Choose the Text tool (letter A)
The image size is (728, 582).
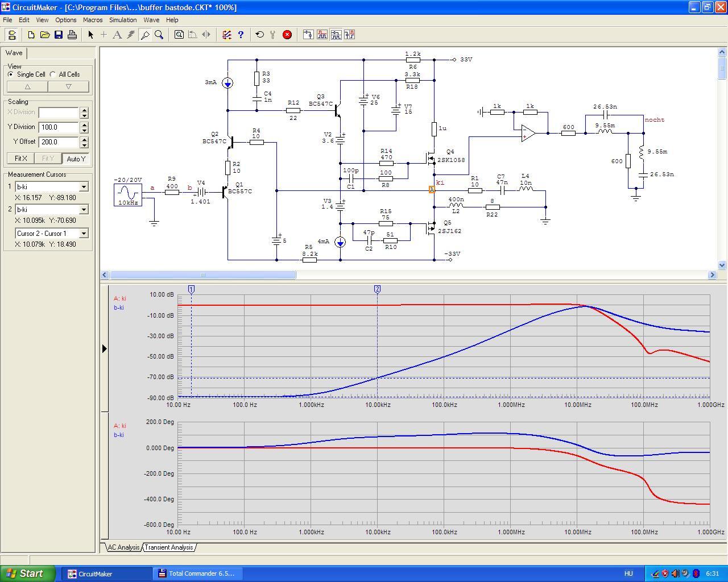117,35
